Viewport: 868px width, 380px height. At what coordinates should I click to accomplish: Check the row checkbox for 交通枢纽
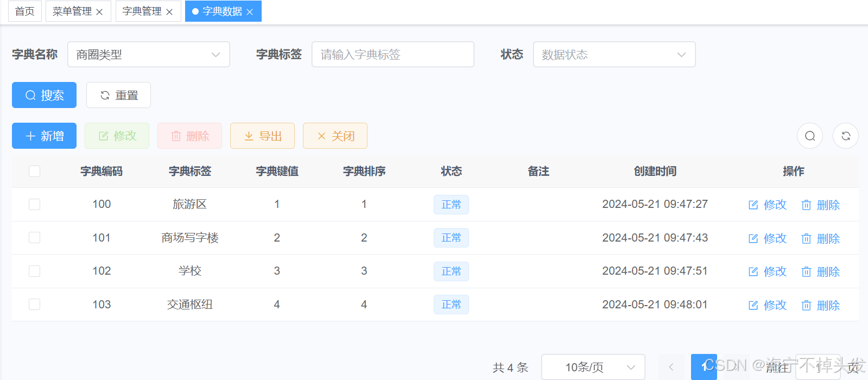point(35,304)
